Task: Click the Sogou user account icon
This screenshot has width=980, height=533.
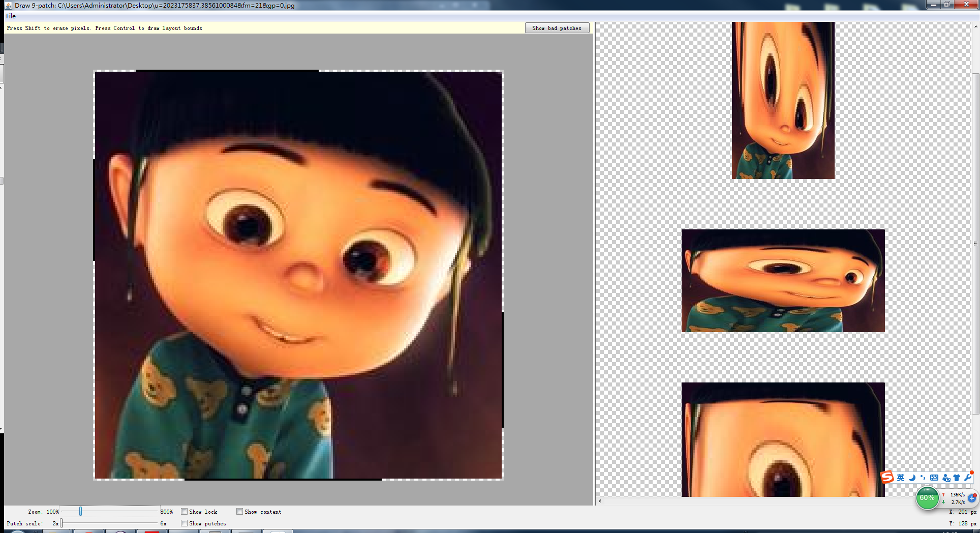Action: (946, 478)
